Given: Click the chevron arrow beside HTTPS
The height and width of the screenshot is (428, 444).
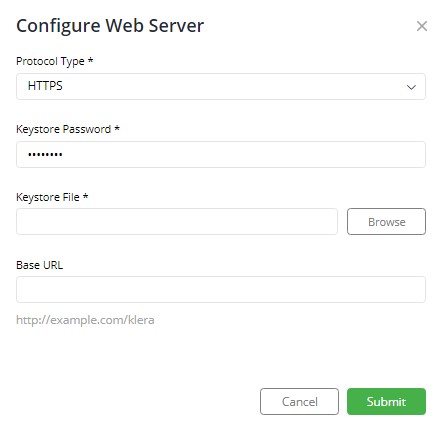Looking at the screenshot, I should coord(411,87).
